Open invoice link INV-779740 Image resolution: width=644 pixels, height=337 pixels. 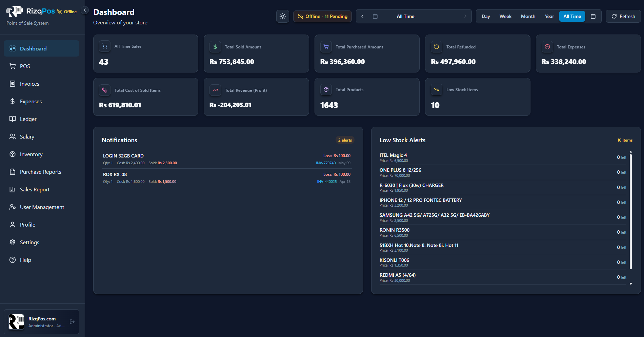(x=326, y=163)
